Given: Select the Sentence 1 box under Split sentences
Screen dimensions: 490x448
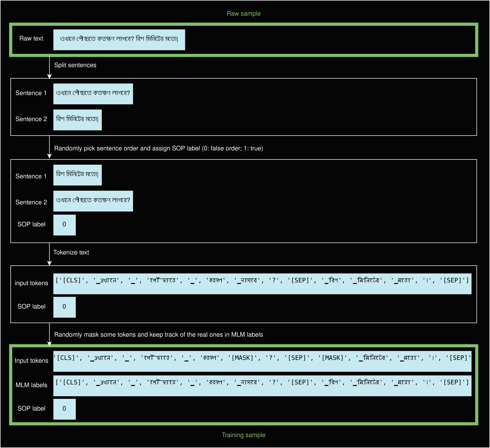Looking at the screenshot, I should tap(93, 93).
